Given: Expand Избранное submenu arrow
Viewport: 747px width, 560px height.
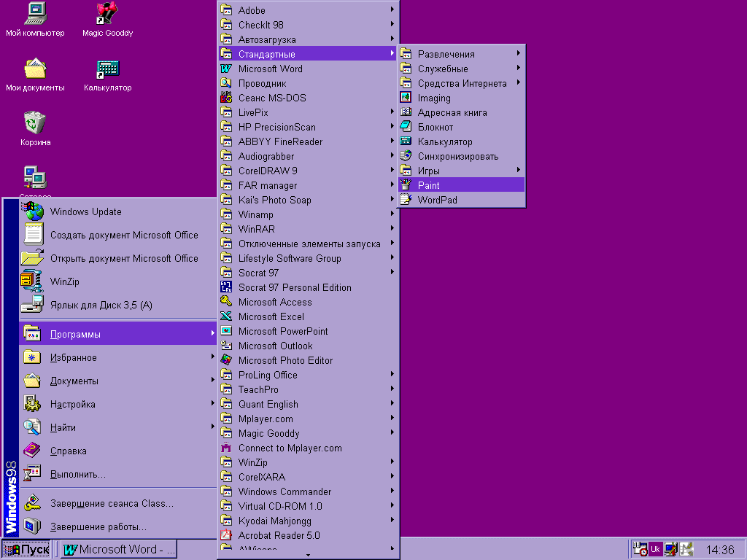Looking at the screenshot, I should tap(212, 357).
